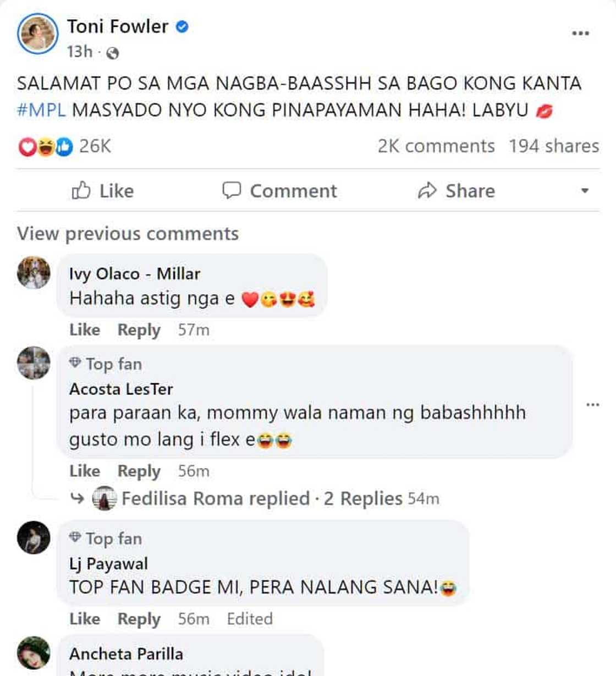Viewport: 616px width, 676px height.
Task: Open Toni Fowler's profile name
Action: (117, 26)
